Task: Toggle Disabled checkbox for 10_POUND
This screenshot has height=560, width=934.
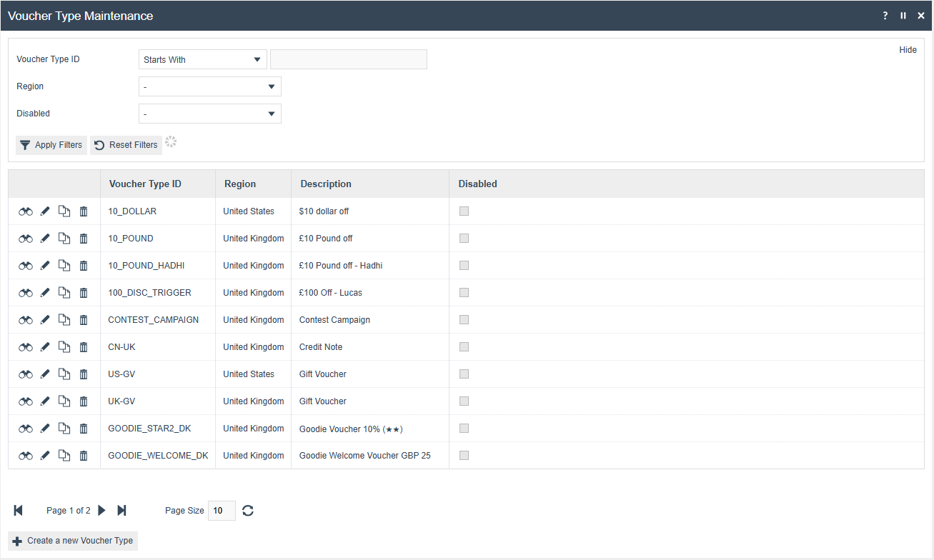Action: click(464, 238)
